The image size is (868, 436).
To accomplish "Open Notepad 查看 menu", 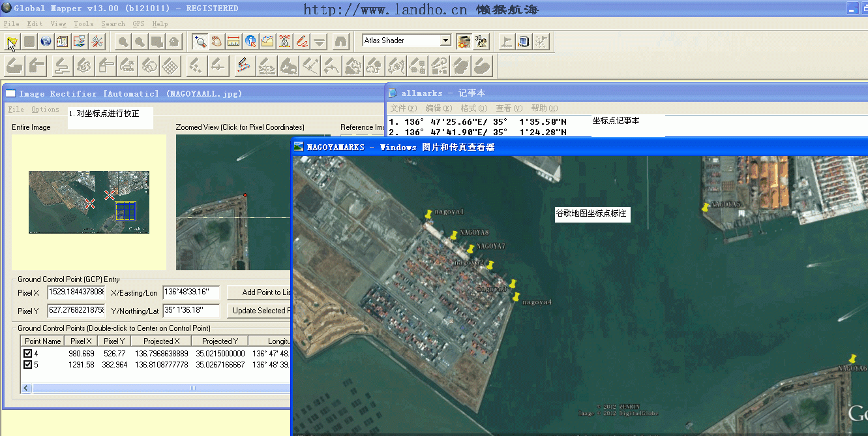I will (x=509, y=108).
